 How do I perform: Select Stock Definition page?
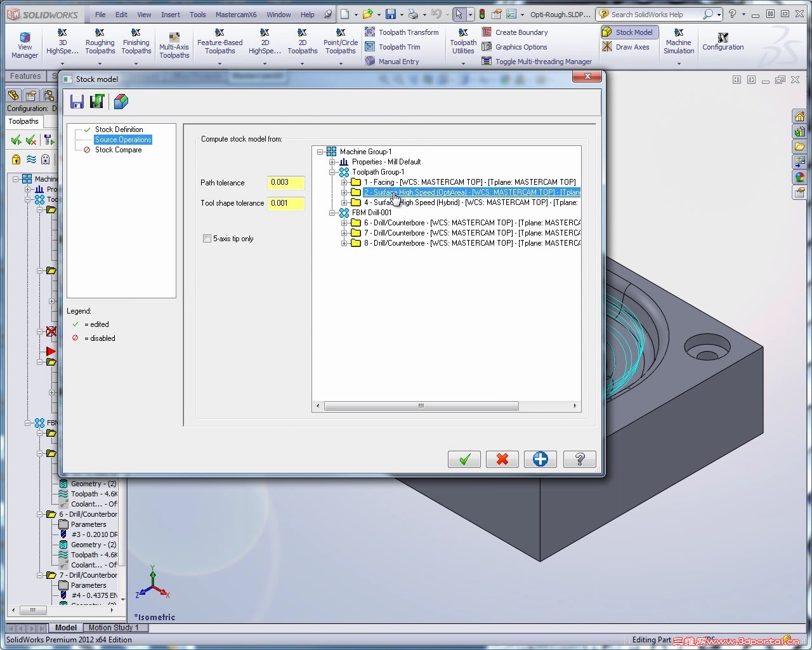click(x=119, y=129)
